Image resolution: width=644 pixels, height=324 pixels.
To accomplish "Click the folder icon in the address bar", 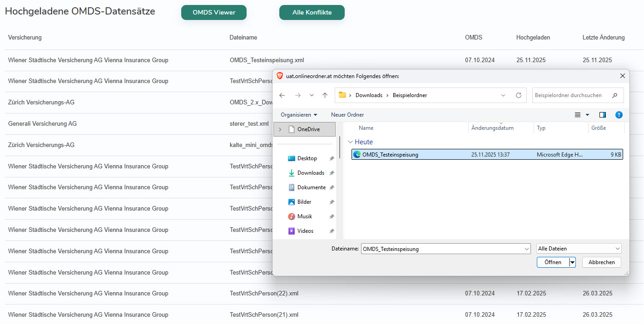I will tap(342, 95).
